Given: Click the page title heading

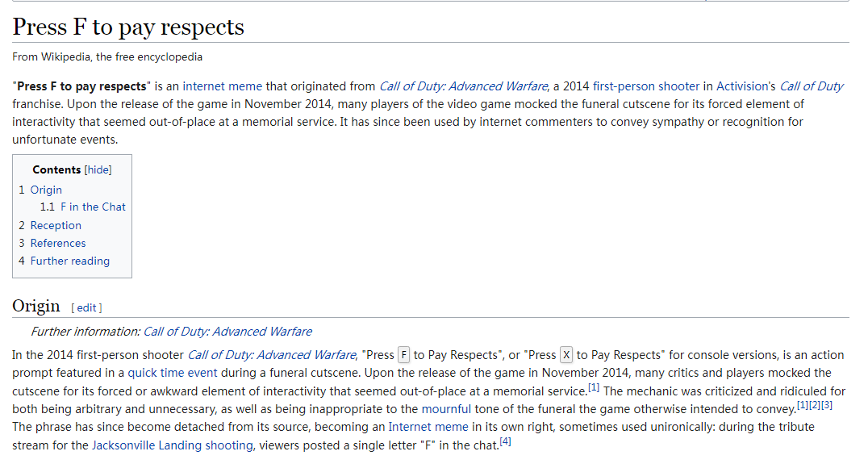Looking at the screenshot, I should point(128,27).
